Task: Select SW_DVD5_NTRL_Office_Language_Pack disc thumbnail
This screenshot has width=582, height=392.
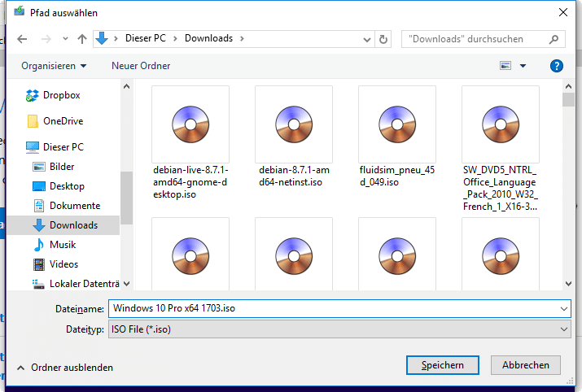Action: click(x=501, y=124)
